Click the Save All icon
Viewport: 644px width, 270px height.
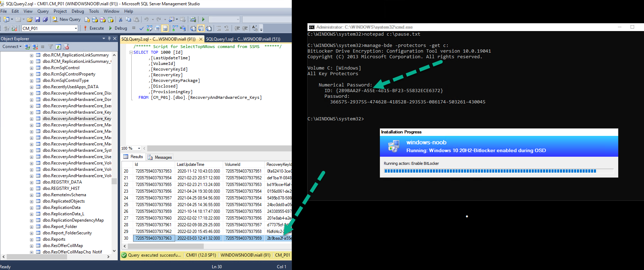45,19
